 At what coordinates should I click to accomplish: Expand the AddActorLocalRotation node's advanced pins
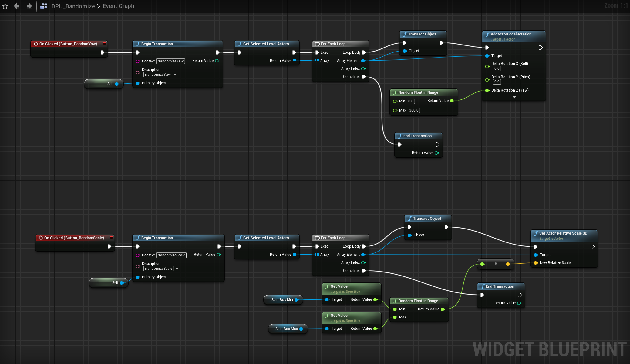[514, 97]
